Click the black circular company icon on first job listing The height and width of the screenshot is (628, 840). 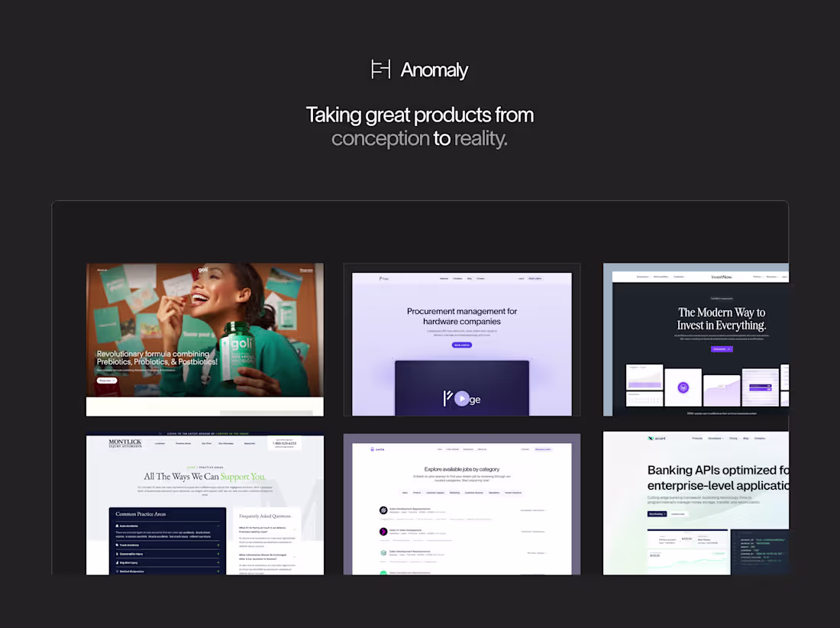pos(383,510)
